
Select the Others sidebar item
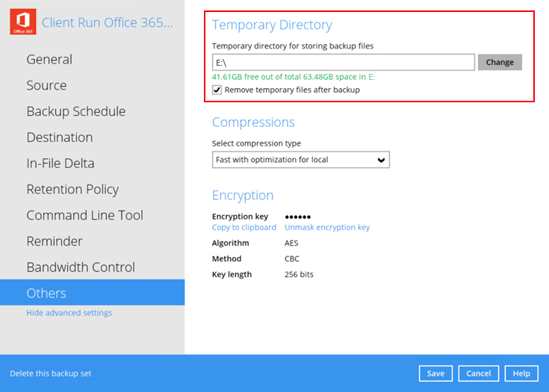point(46,293)
